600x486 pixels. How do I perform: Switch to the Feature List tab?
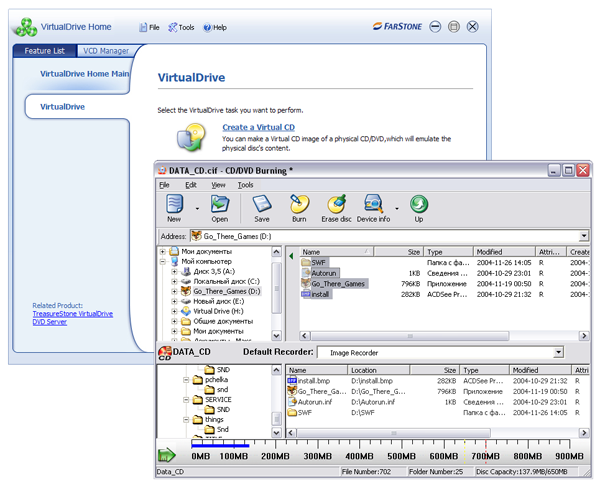(45, 51)
